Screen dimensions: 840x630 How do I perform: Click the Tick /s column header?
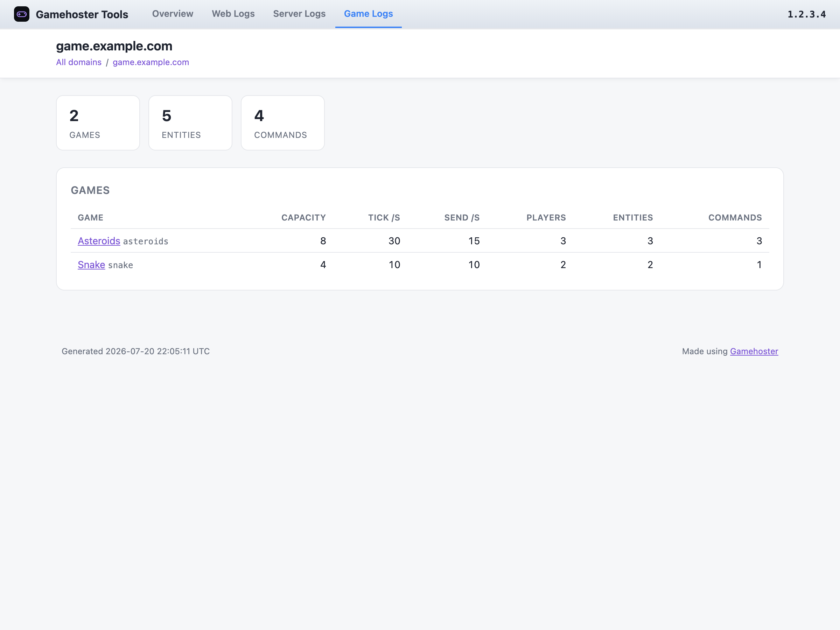(x=384, y=218)
